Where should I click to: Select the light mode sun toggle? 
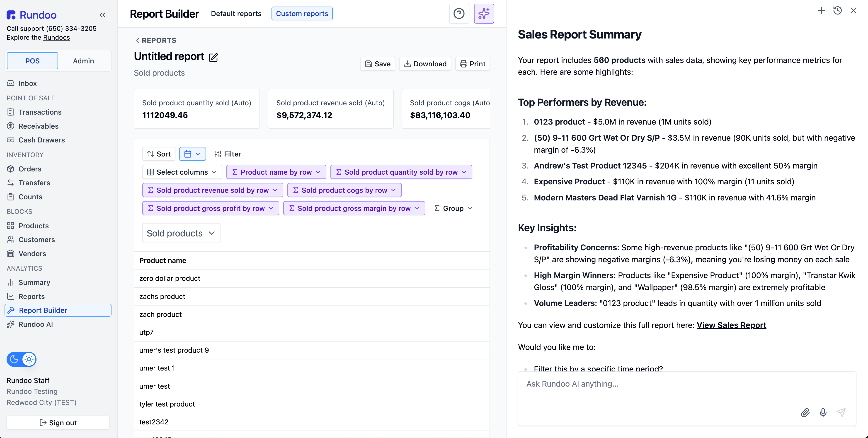29,359
